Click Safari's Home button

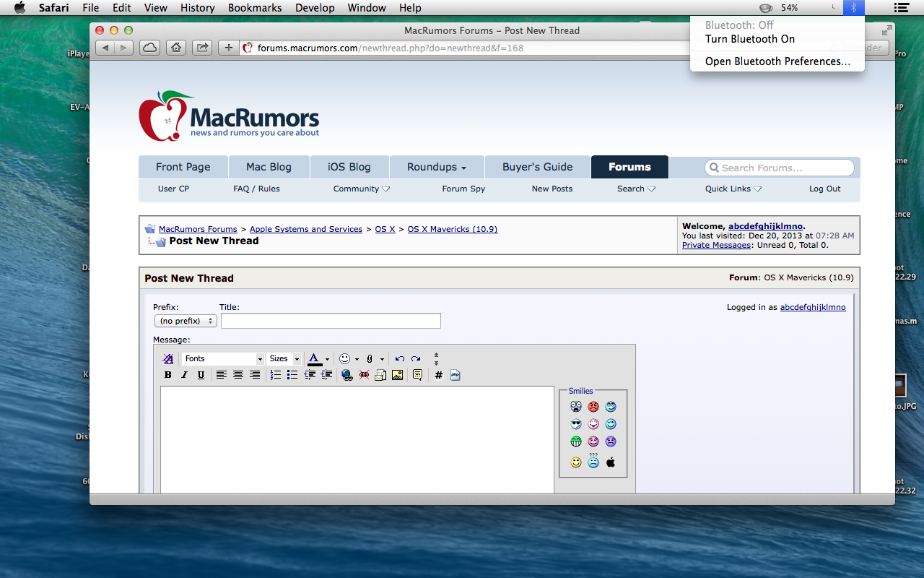175,48
